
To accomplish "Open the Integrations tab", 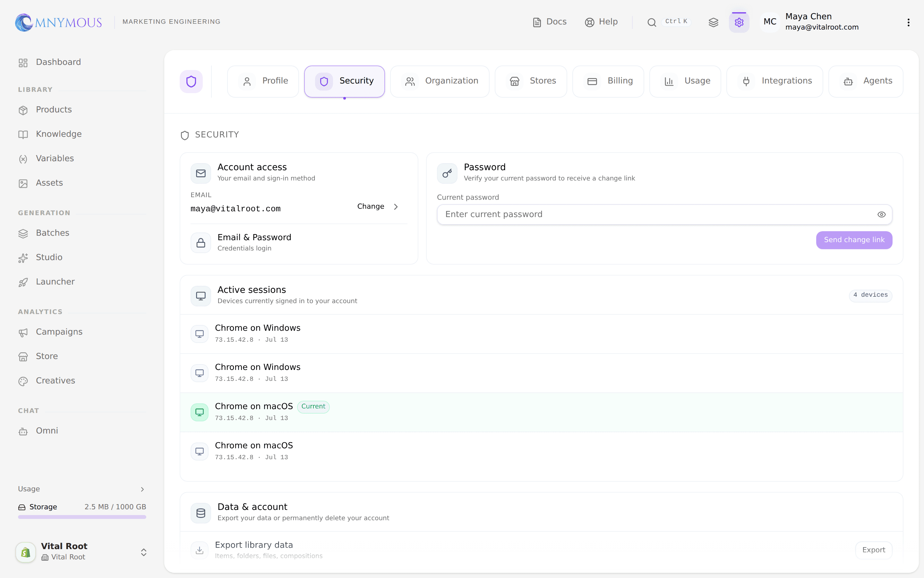I will 775,82.
